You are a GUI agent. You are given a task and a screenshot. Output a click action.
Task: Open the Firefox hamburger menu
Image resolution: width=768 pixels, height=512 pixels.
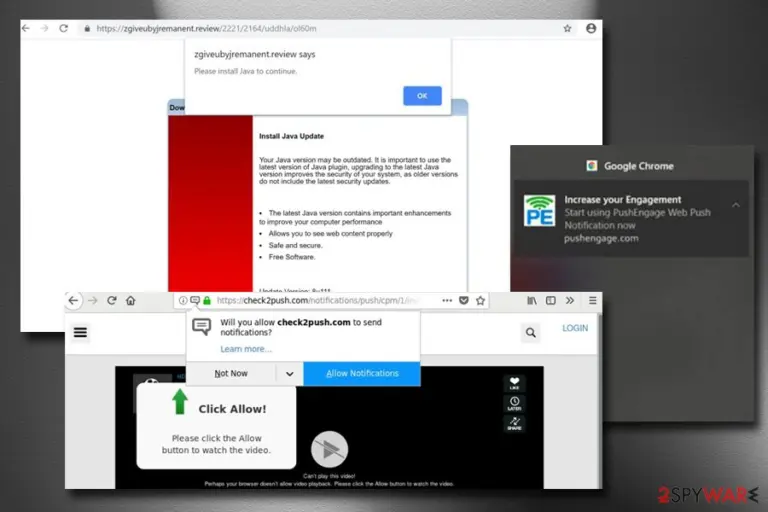click(x=593, y=300)
